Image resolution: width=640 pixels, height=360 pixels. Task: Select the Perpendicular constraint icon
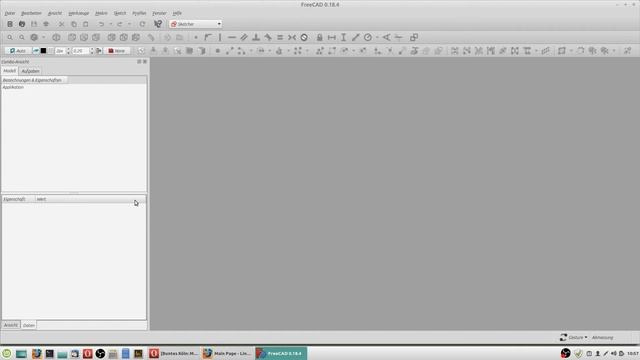click(256, 38)
